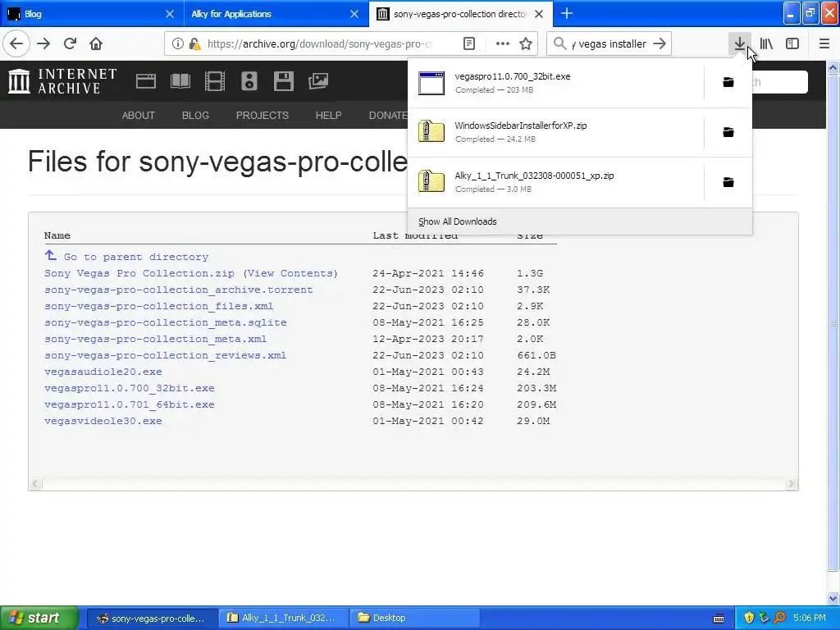Close the Blog tab
The image size is (840, 630).
click(x=169, y=14)
